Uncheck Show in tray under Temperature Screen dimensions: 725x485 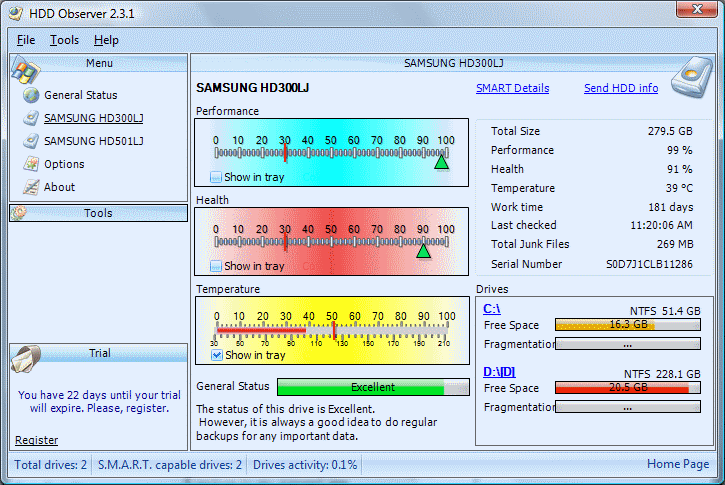click(x=216, y=355)
